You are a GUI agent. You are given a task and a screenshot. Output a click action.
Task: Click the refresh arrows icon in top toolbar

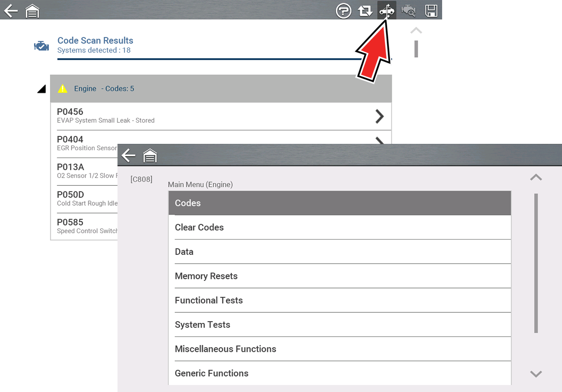pos(365,11)
